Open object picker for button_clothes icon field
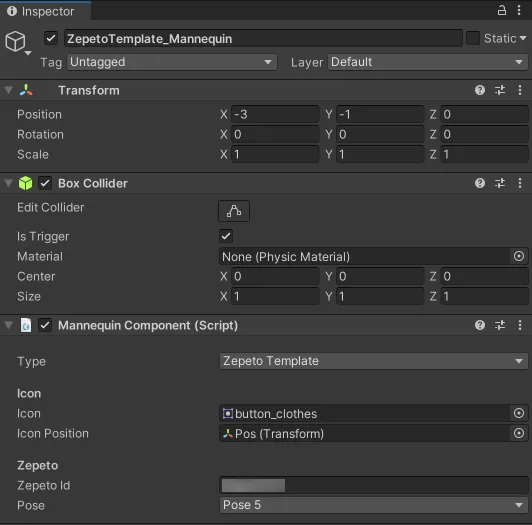532x525 pixels. click(519, 413)
